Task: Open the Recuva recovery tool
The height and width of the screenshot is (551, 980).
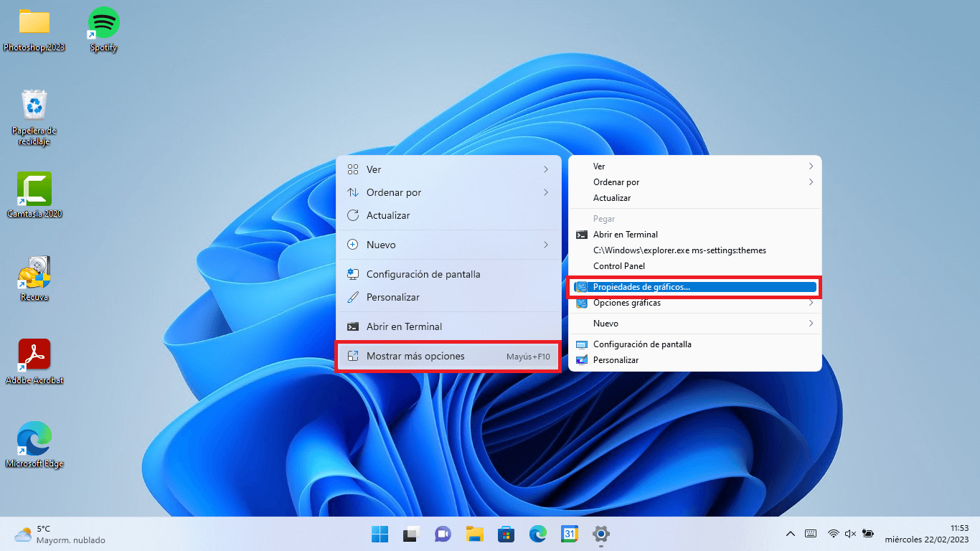Action: click(34, 268)
